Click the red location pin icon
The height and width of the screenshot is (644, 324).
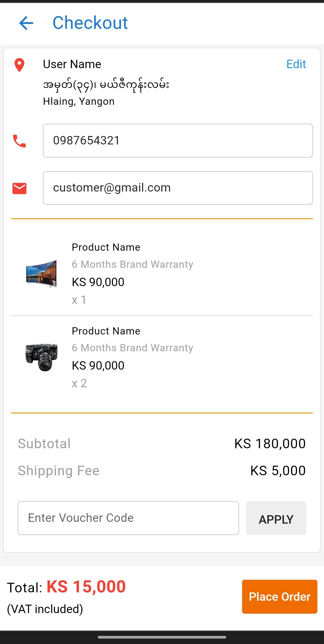pyautogui.click(x=19, y=65)
